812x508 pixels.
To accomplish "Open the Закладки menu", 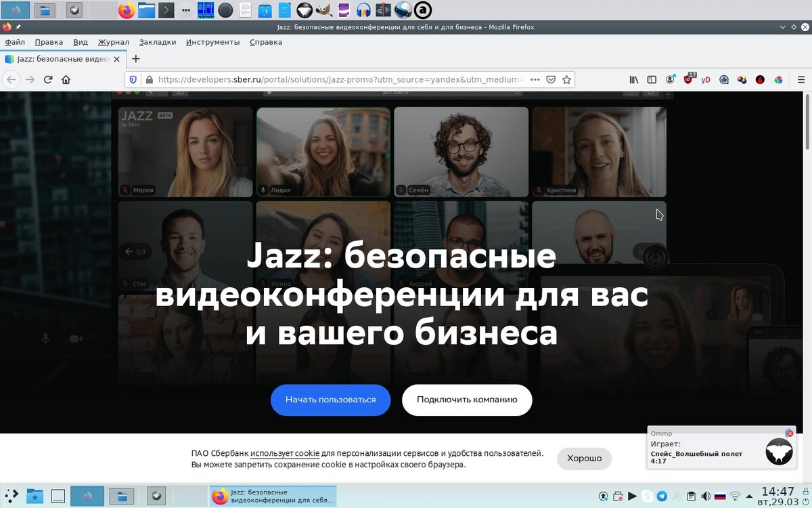I will pos(158,42).
